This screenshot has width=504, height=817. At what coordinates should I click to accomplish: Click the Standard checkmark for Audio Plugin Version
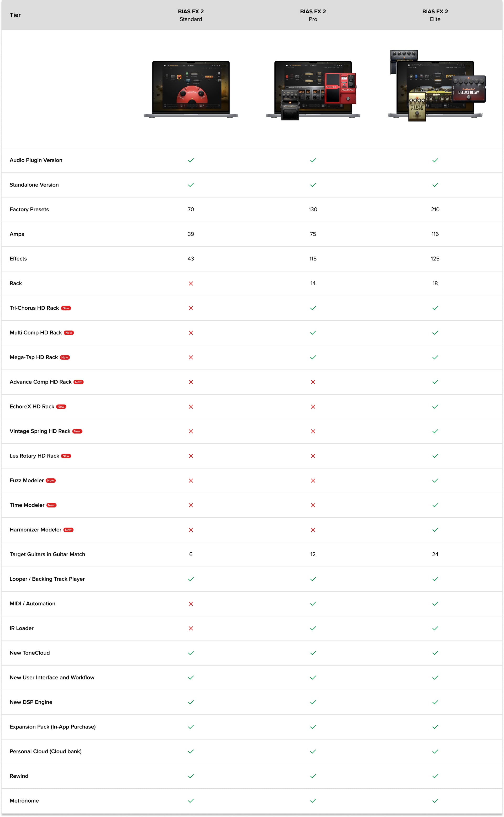click(191, 160)
